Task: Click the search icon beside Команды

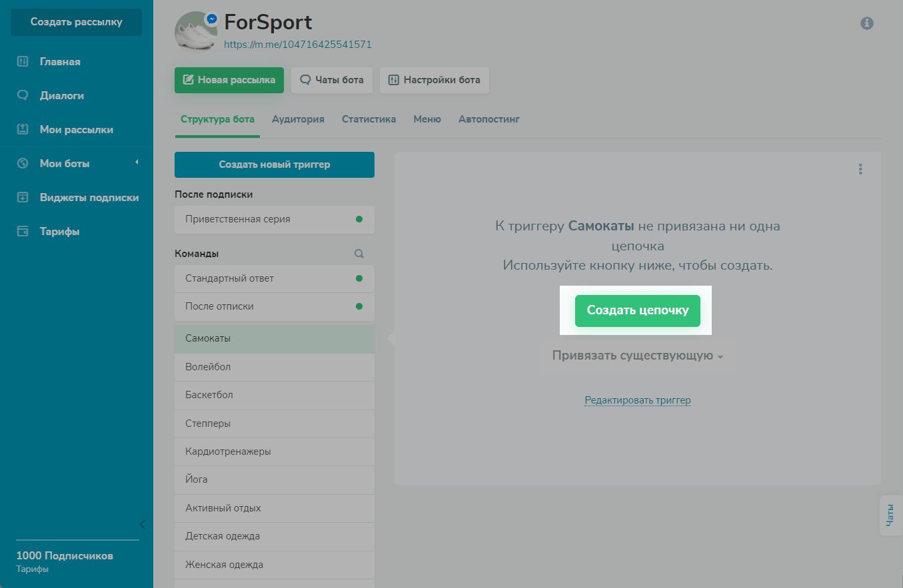Action: pos(359,254)
